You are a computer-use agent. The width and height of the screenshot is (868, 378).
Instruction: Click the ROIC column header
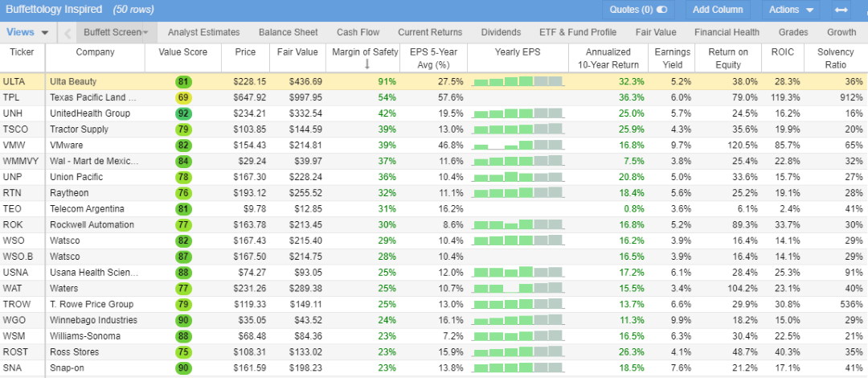pyautogui.click(x=783, y=52)
